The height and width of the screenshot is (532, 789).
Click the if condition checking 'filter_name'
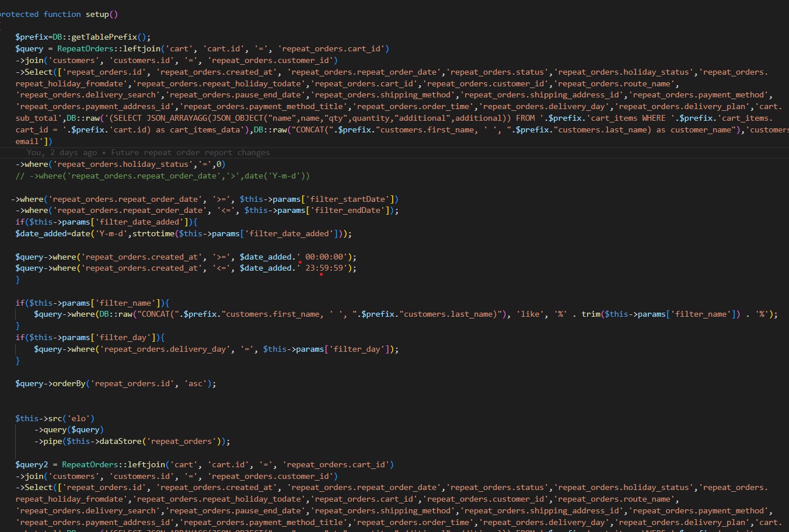(x=92, y=303)
